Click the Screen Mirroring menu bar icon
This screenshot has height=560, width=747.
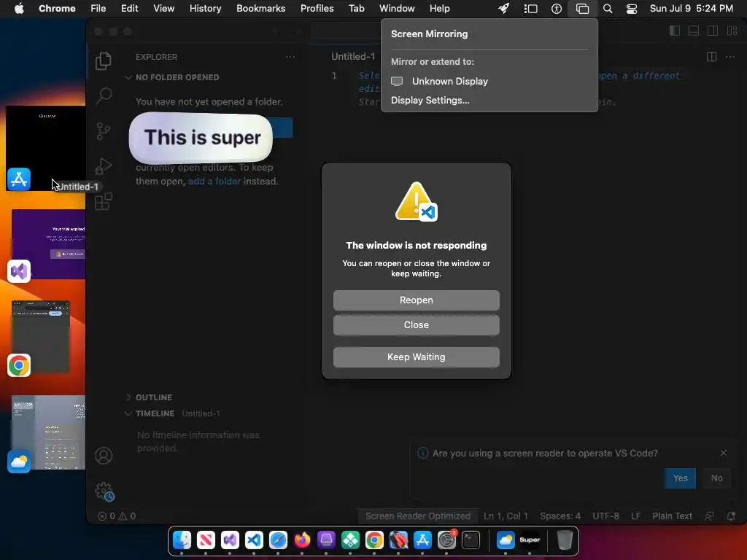(x=582, y=9)
